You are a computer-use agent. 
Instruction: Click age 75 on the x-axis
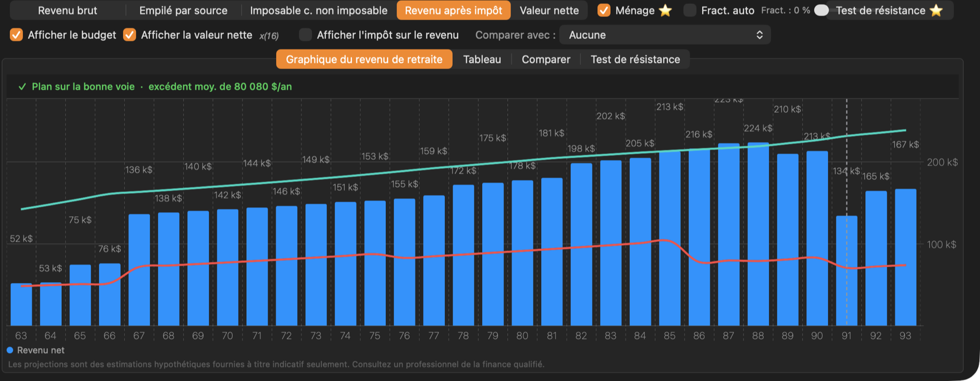tap(375, 336)
